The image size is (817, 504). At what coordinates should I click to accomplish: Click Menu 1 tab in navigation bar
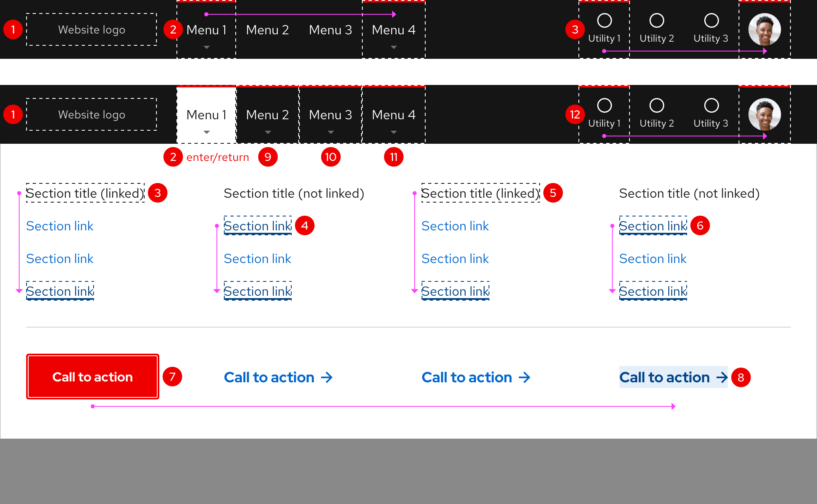point(205,114)
